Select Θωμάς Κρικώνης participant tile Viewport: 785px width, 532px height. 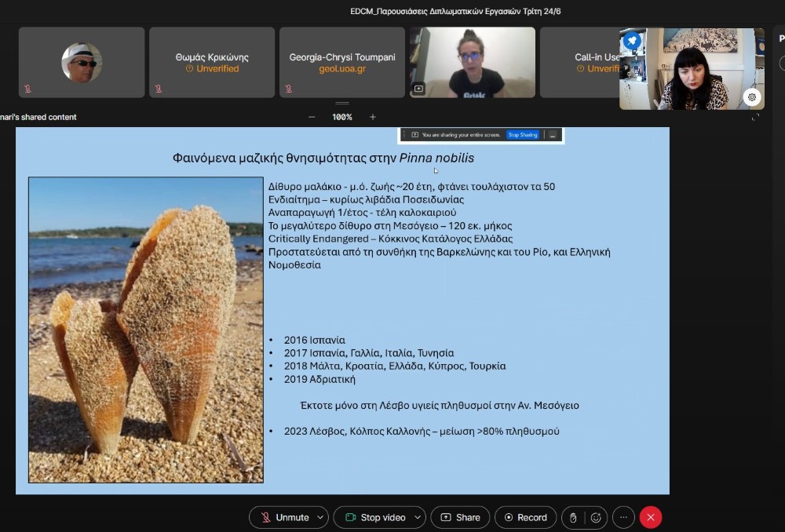[x=212, y=63]
